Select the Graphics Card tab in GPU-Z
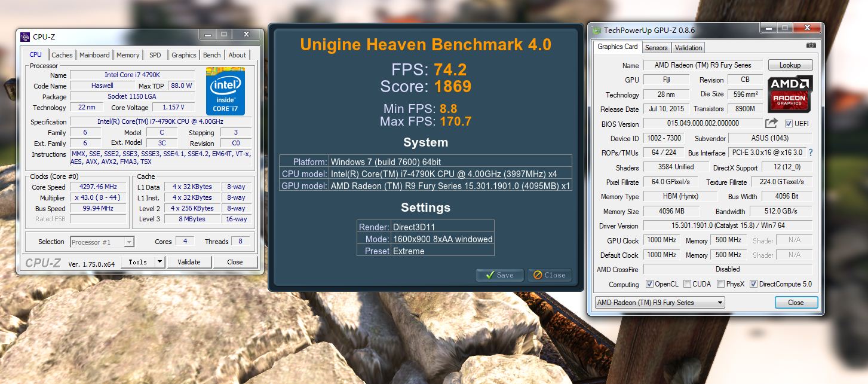This screenshot has height=384, width=868. click(x=618, y=47)
